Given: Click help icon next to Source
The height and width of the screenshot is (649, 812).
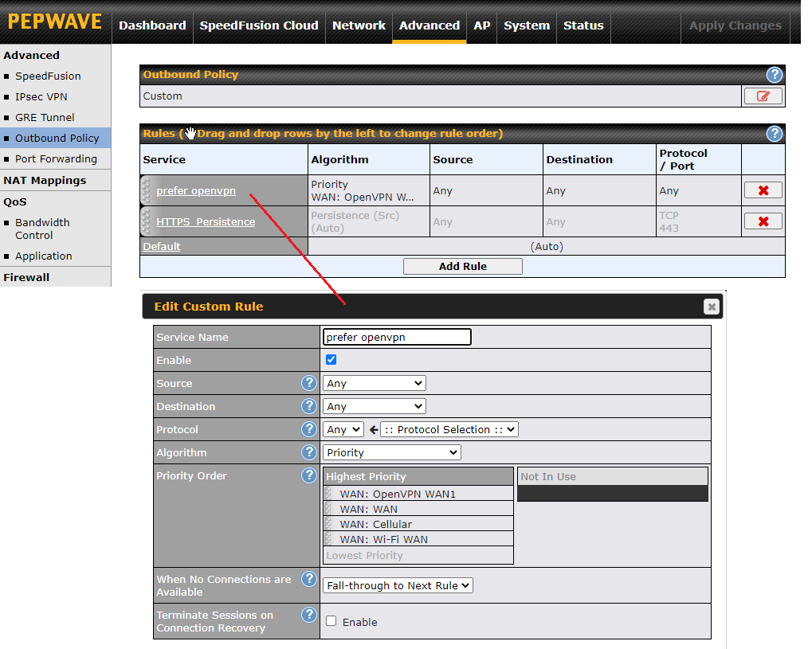Looking at the screenshot, I should point(309,383).
